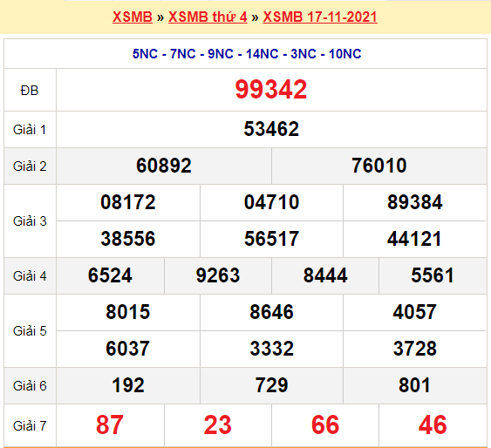Select Giải 2 number 60892
The height and width of the screenshot is (448, 491).
pyautogui.click(x=164, y=166)
